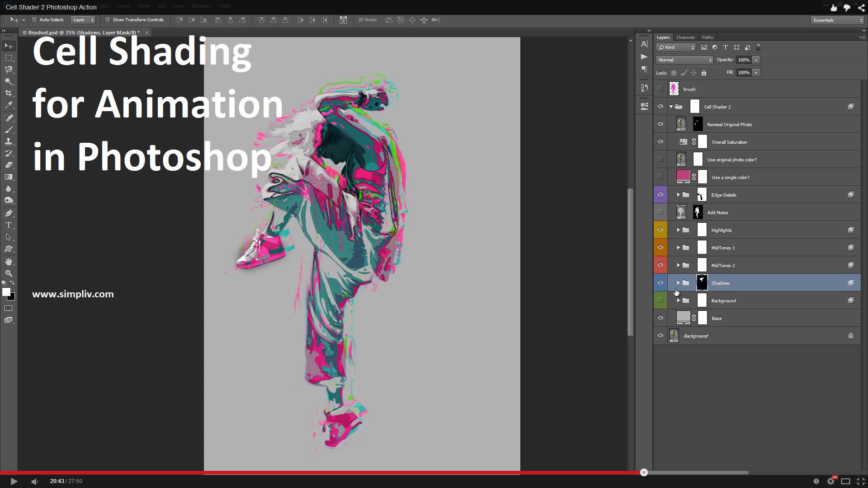Viewport: 868px width, 488px height.
Task: Select the Zoom tool
Action: (9, 273)
